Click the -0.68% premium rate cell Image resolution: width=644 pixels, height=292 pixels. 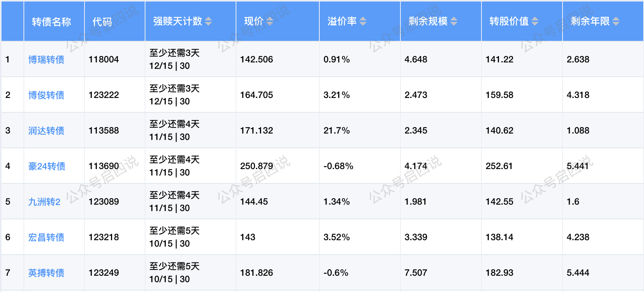[338, 166]
